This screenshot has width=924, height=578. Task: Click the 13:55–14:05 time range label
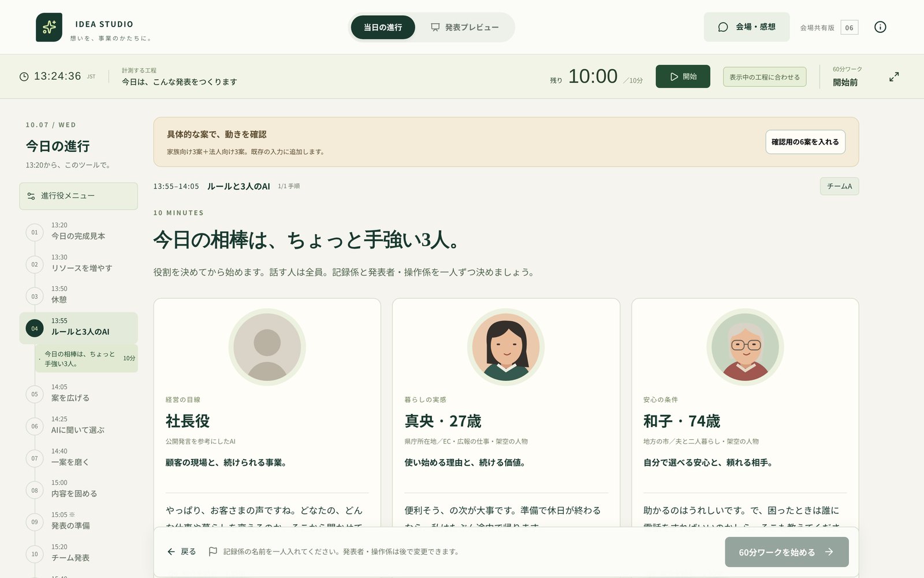coord(176,186)
